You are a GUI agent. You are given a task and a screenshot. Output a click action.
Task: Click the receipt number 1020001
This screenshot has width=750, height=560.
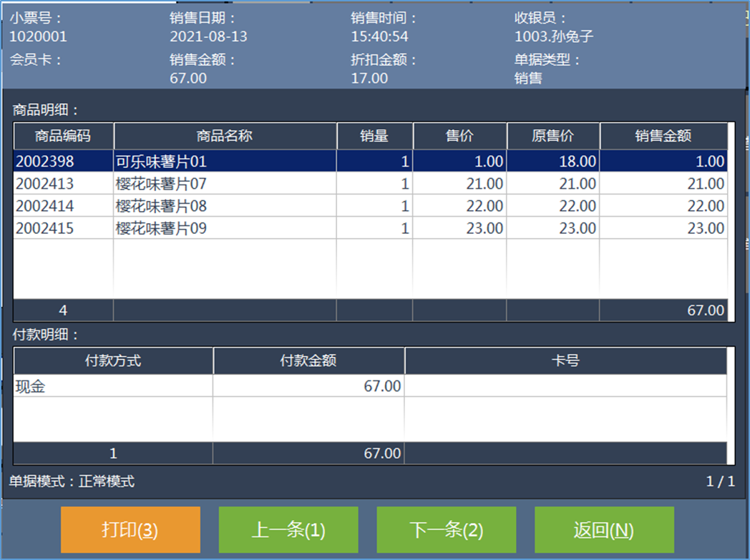tap(38, 36)
